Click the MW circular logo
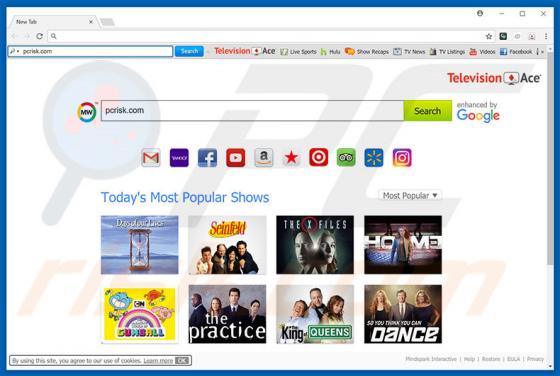 tap(87, 112)
